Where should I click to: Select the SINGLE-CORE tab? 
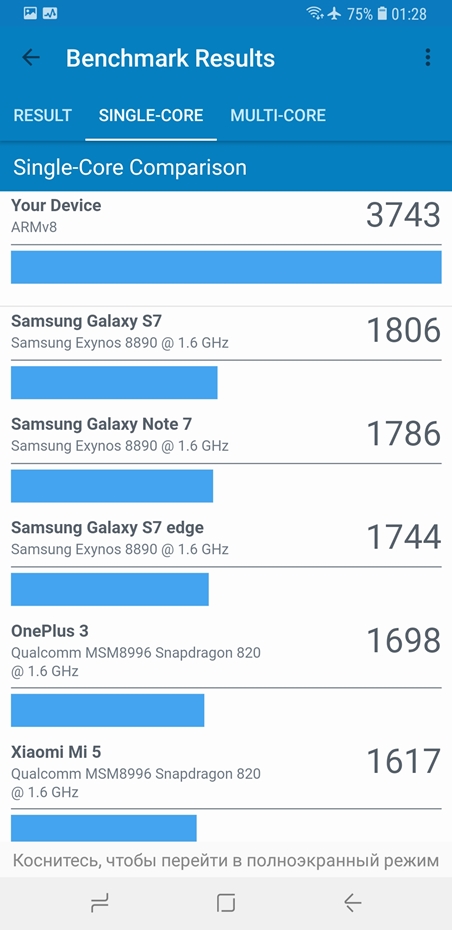pos(151,115)
